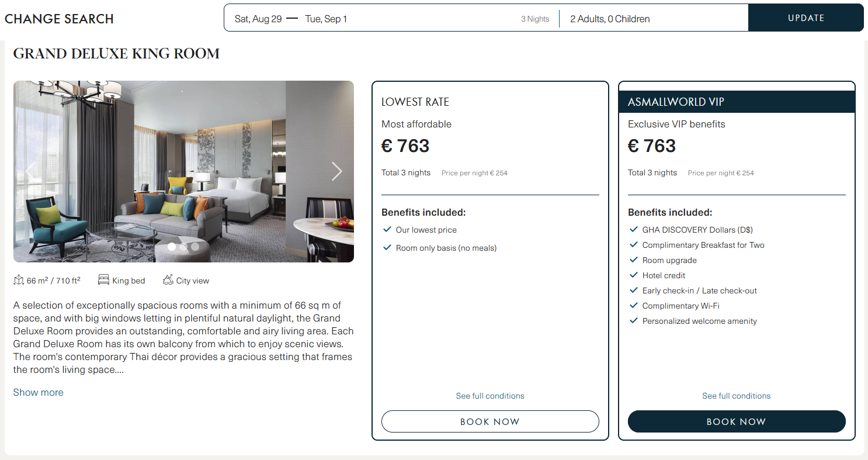This screenshot has width=868, height=460.
Task: Click the checkmark next to Our lowest price
Action: (x=387, y=230)
